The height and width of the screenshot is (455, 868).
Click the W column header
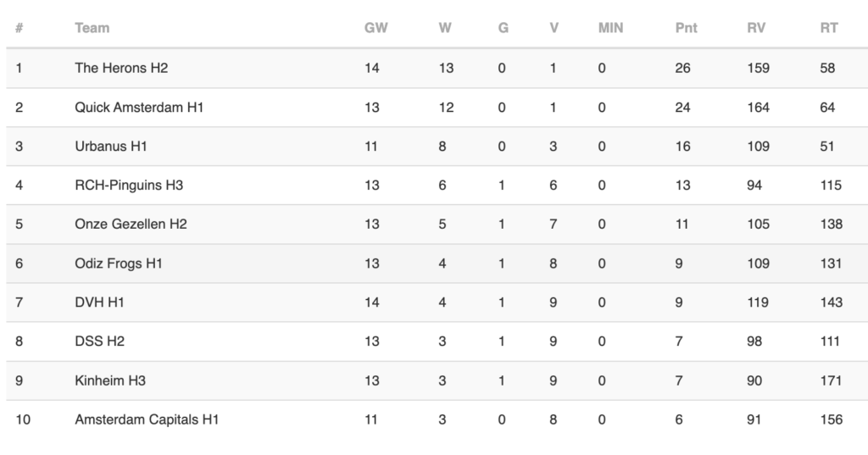[445, 28]
